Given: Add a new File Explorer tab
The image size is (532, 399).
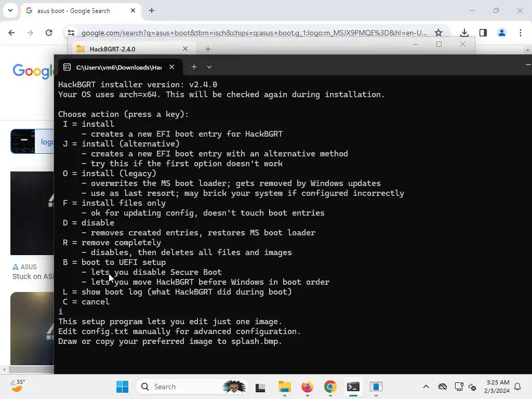Looking at the screenshot, I should tap(208, 49).
